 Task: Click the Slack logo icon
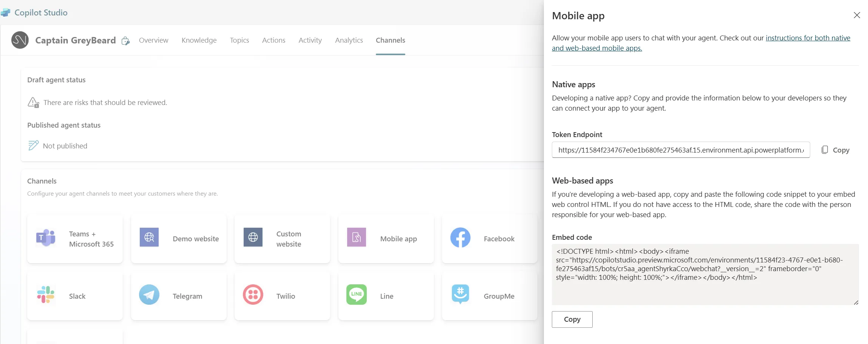click(x=46, y=295)
